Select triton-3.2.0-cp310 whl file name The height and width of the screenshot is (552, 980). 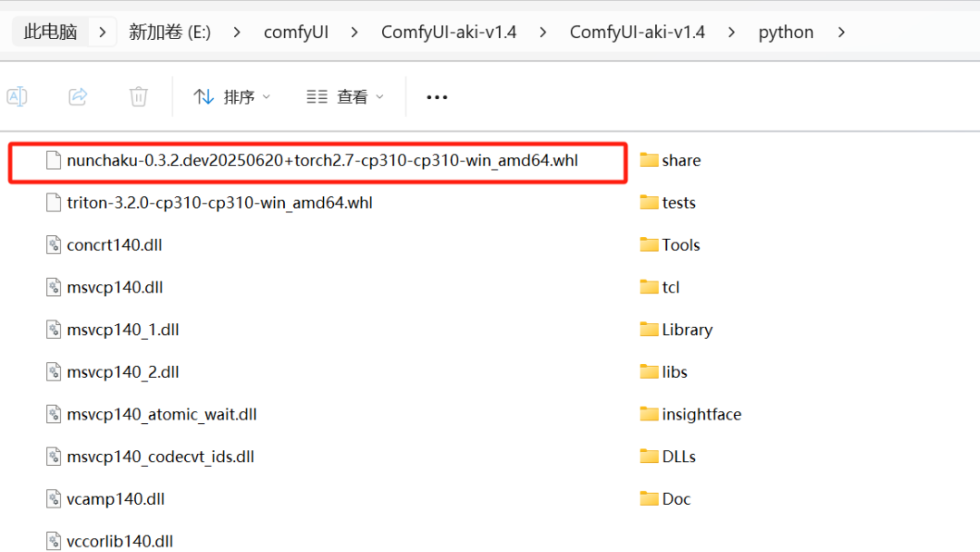[220, 203]
